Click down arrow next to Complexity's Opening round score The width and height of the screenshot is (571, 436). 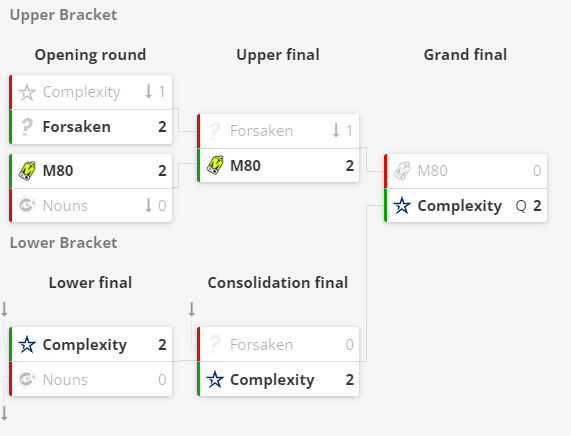148,91
